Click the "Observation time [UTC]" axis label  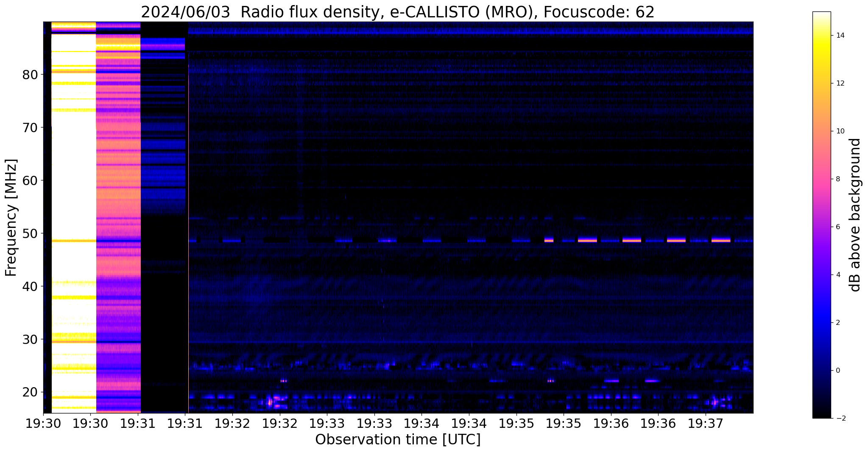398,440
